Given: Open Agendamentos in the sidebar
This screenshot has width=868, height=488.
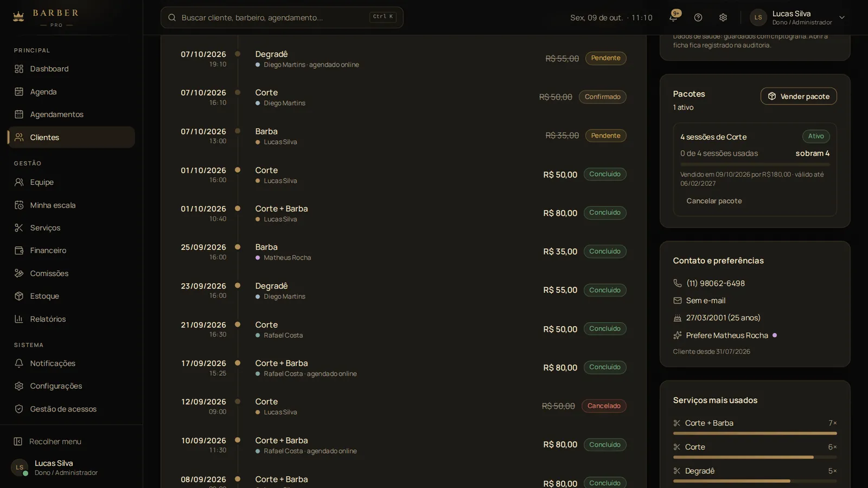Looking at the screenshot, I should 71,114.
